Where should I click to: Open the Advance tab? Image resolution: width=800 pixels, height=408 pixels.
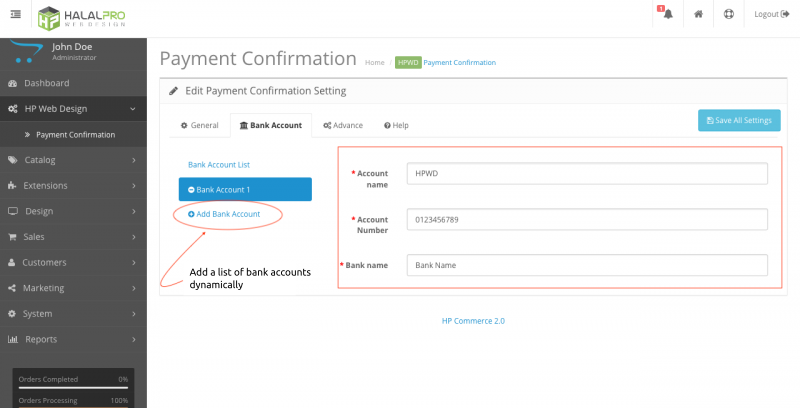343,126
